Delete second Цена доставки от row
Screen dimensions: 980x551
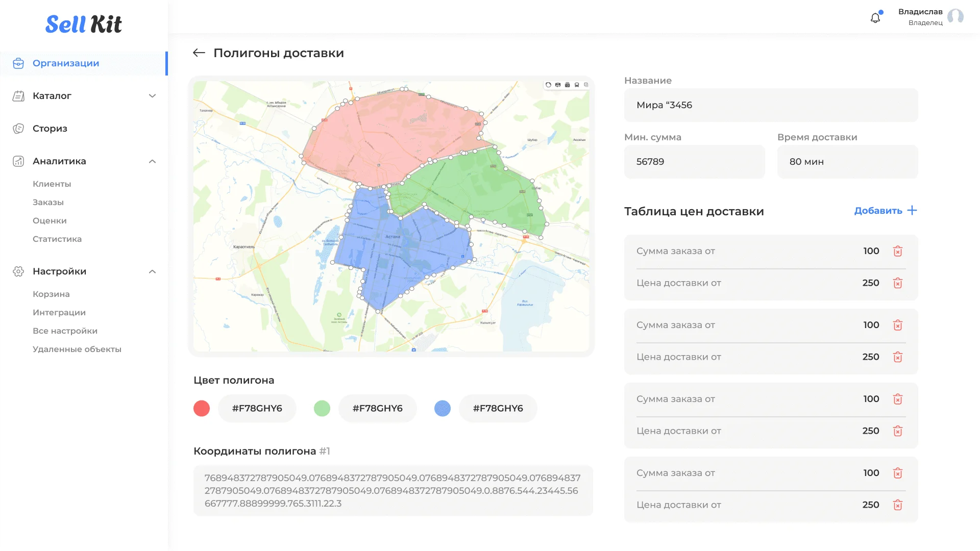pos(898,357)
